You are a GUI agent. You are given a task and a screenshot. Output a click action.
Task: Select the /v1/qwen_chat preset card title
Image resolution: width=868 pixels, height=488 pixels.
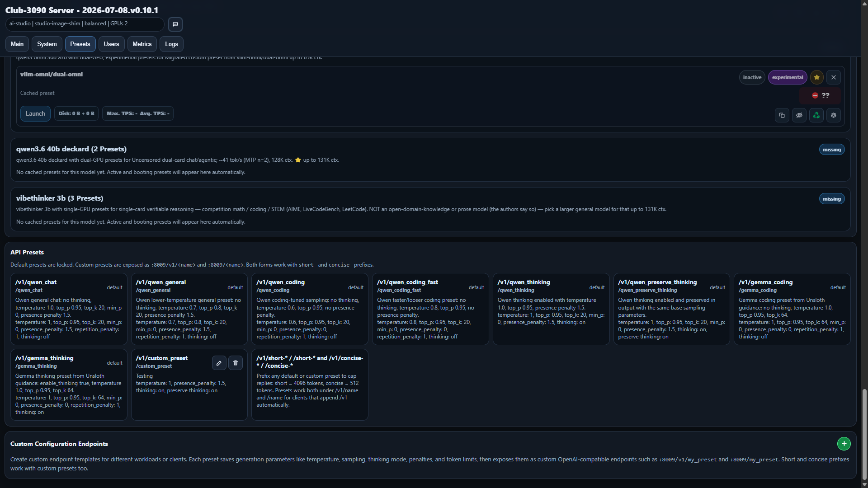pyautogui.click(x=36, y=282)
